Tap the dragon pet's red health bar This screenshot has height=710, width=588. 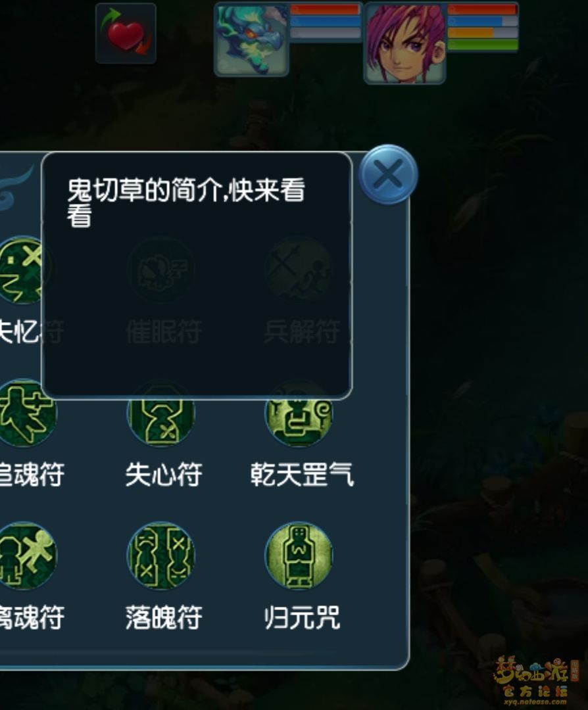tap(325, 9)
